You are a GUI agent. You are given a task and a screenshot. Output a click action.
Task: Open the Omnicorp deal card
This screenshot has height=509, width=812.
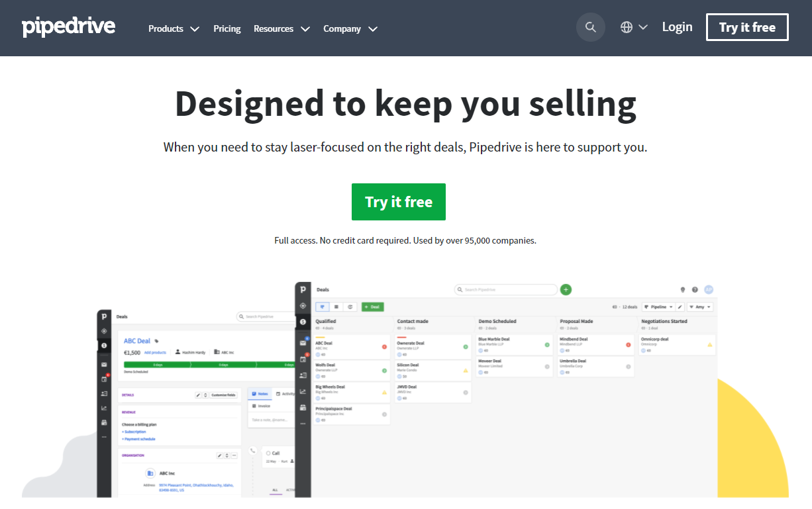point(678,344)
